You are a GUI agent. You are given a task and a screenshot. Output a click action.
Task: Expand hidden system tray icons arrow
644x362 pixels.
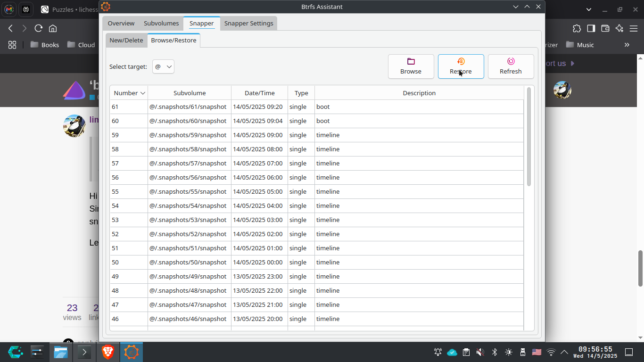pyautogui.click(x=564, y=352)
